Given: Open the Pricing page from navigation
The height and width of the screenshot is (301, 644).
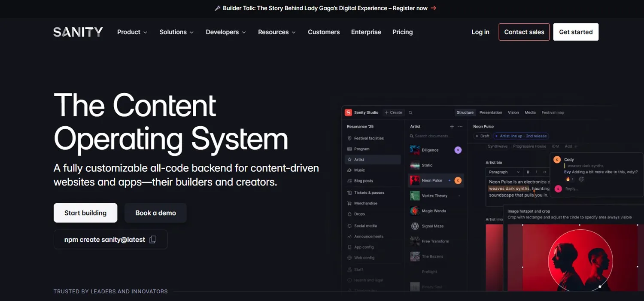Looking at the screenshot, I should [x=402, y=32].
